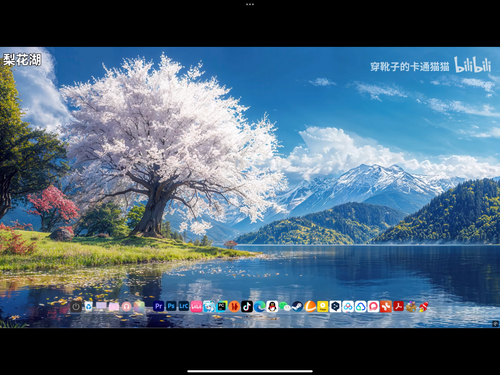Open the orange ball app icon
500x375 pixels.
[x=310, y=306]
